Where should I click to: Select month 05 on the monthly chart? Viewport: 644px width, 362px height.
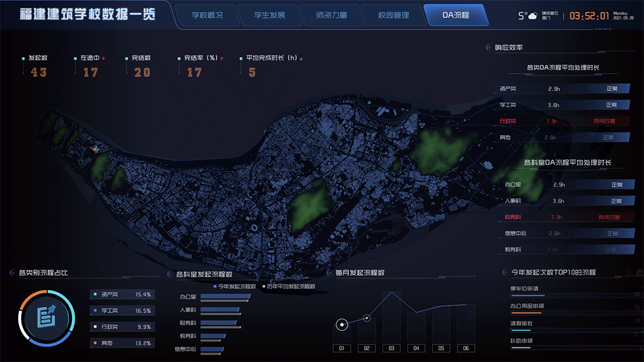pos(441,349)
